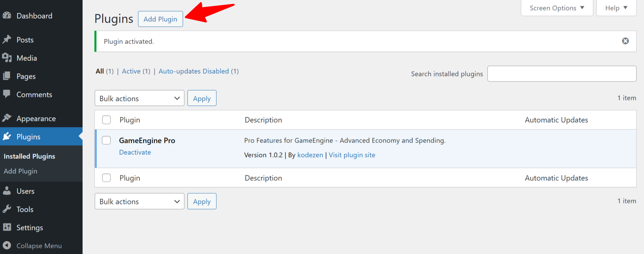The image size is (644, 254).
Task: Open the bottom Bulk actions dropdown
Action: (139, 201)
